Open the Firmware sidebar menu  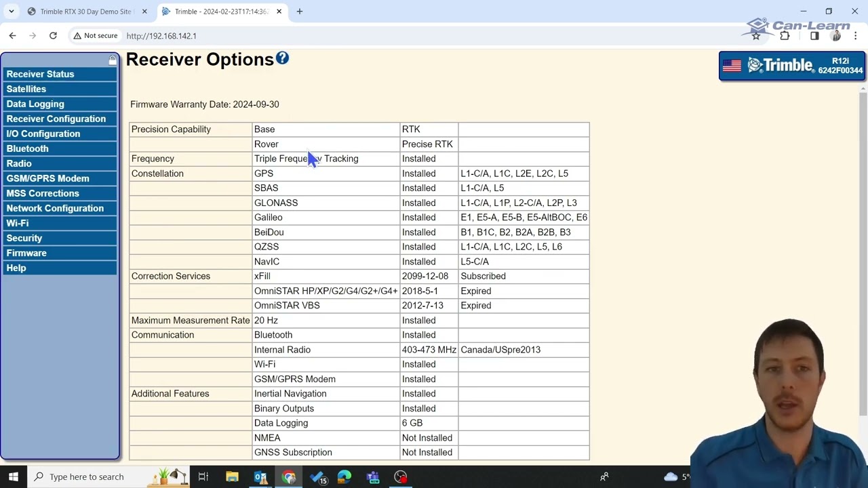60,253
